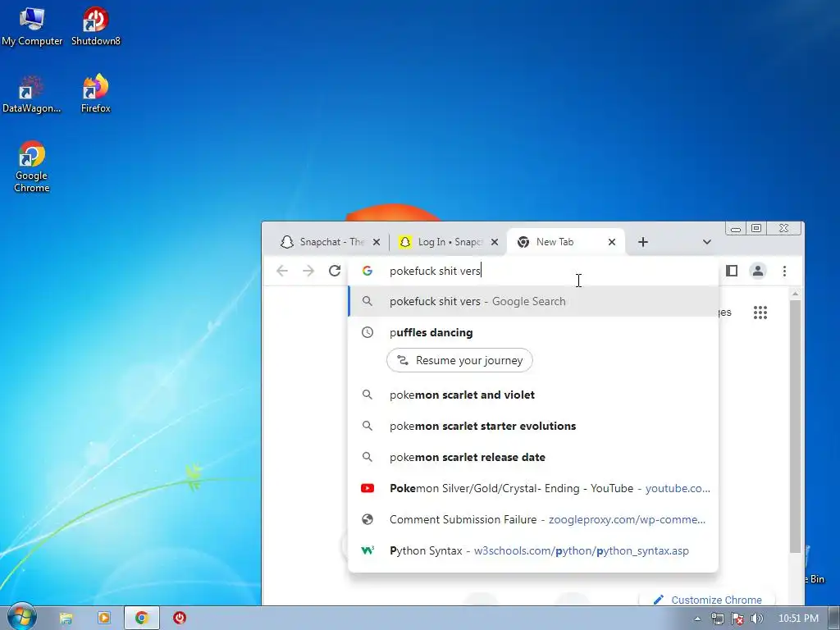Click the YouTube icon in suggestions
840x630 pixels.
tap(367, 489)
